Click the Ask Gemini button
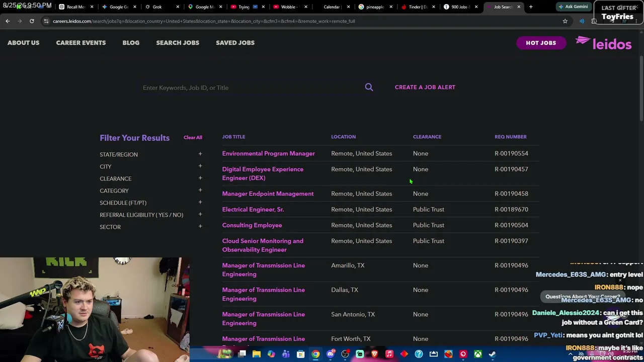 tap(573, 7)
